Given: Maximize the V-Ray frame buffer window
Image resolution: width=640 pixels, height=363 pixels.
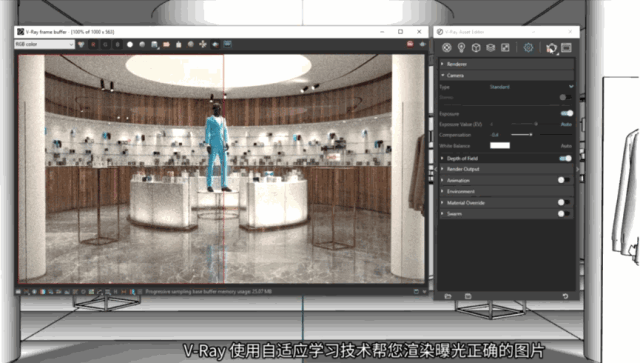Looking at the screenshot, I should [400, 31].
